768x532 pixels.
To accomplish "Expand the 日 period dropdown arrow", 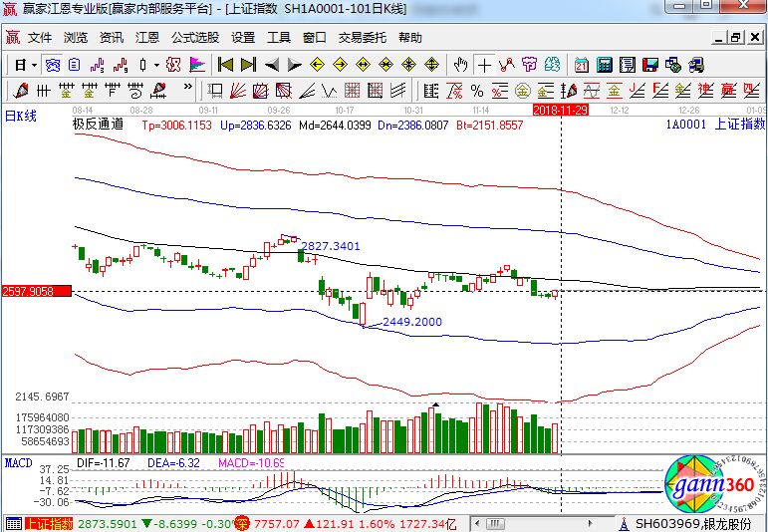I will tap(35, 65).
